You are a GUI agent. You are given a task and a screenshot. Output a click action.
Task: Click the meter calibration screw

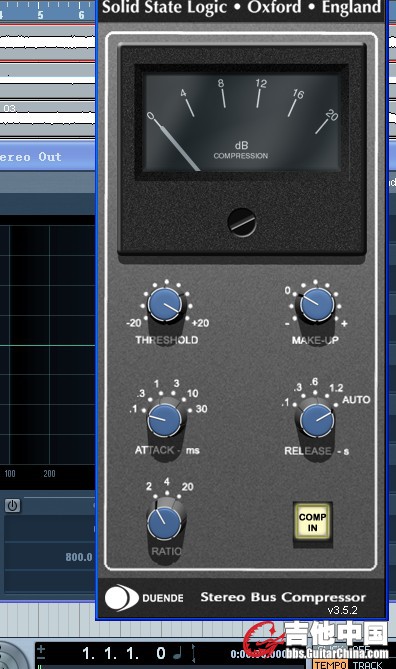click(242, 222)
